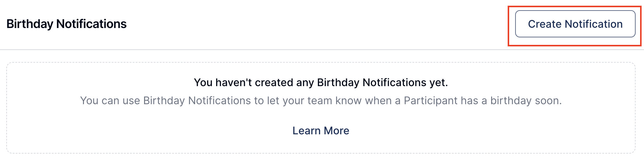Click the gray helper text about team birthdays
Screen dimensions: 644x162
tap(321, 101)
